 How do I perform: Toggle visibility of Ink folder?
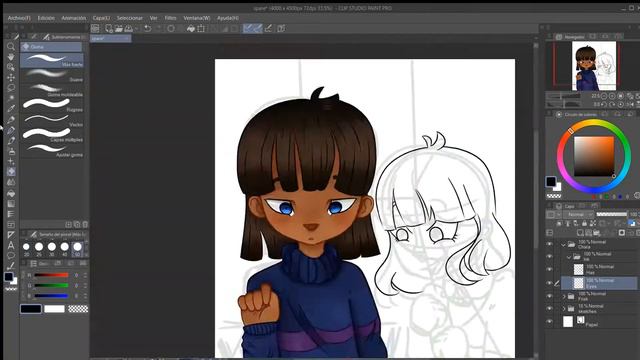click(x=549, y=256)
